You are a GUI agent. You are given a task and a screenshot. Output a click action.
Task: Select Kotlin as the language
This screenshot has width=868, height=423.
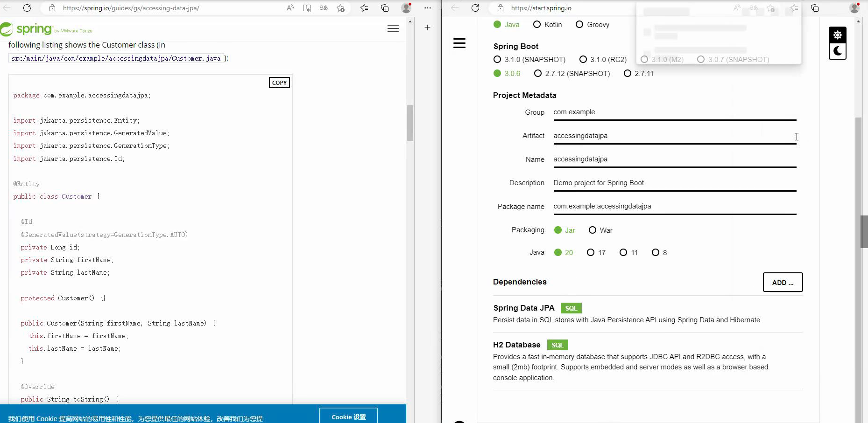tap(548, 25)
